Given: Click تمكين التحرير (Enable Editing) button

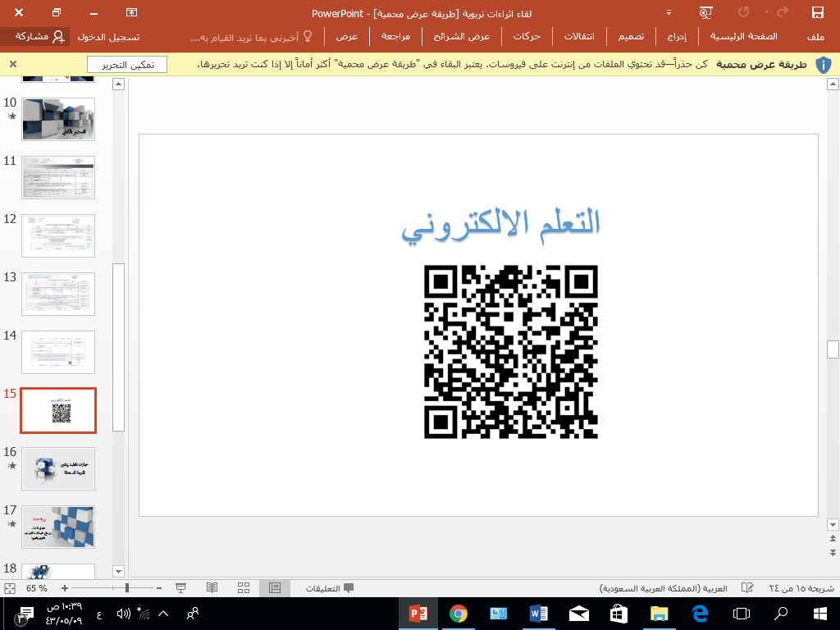Looking at the screenshot, I should click(127, 65).
